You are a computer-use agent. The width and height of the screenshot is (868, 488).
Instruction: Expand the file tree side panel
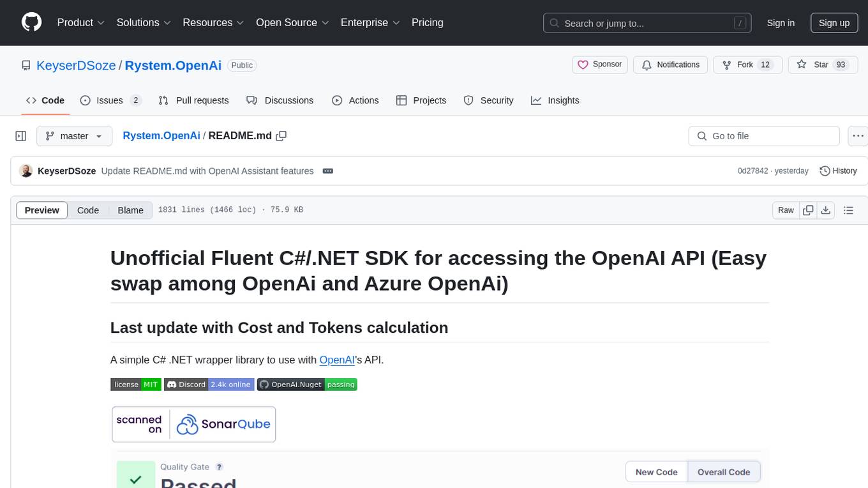[21, 136]
